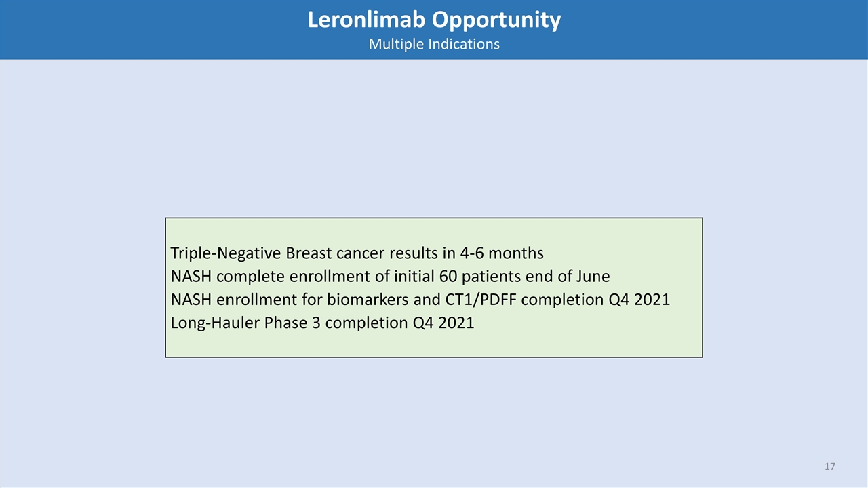Click the Long-Hauler Phase 3 completion line
The width and height of the screenshot is (868, 488).
coord(322,323)
